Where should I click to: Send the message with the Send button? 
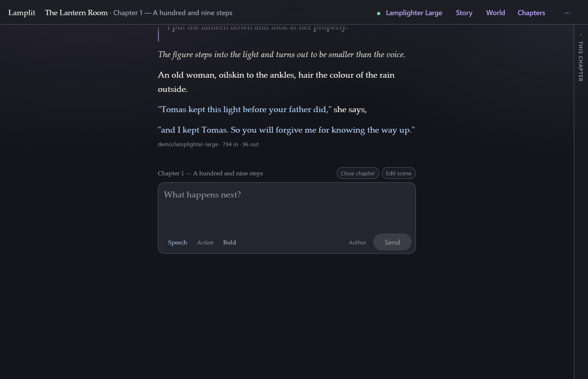[392, 242]
